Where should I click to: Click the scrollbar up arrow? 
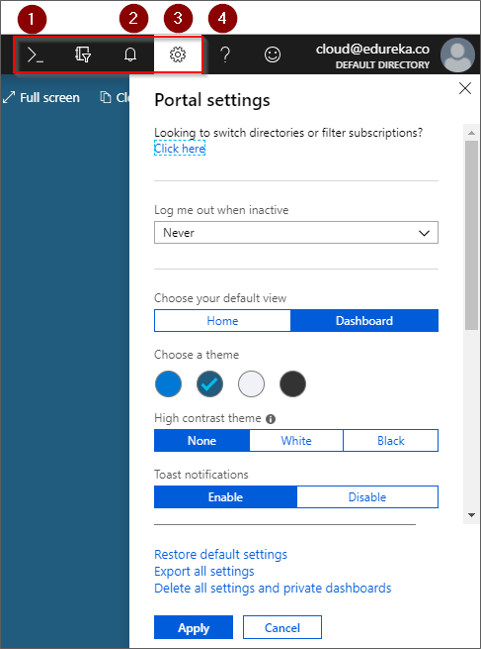point(471,133)
